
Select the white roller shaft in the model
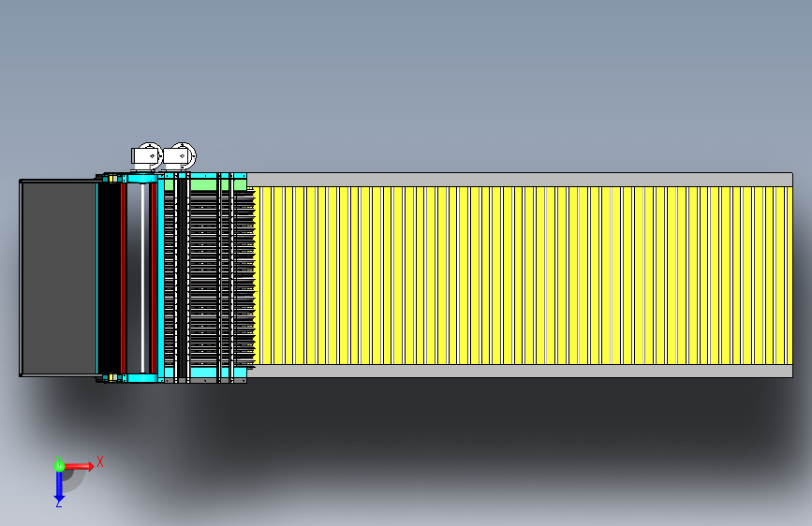(142, 278)
